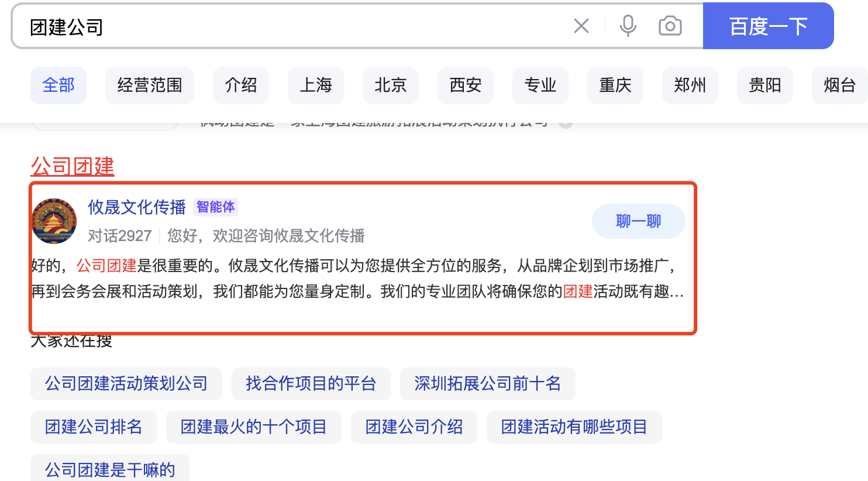Search related term 公司团建活动策划公司
The height and width of the screenshot is (481, 868).
pyautogui.click(x=126, y=384)
